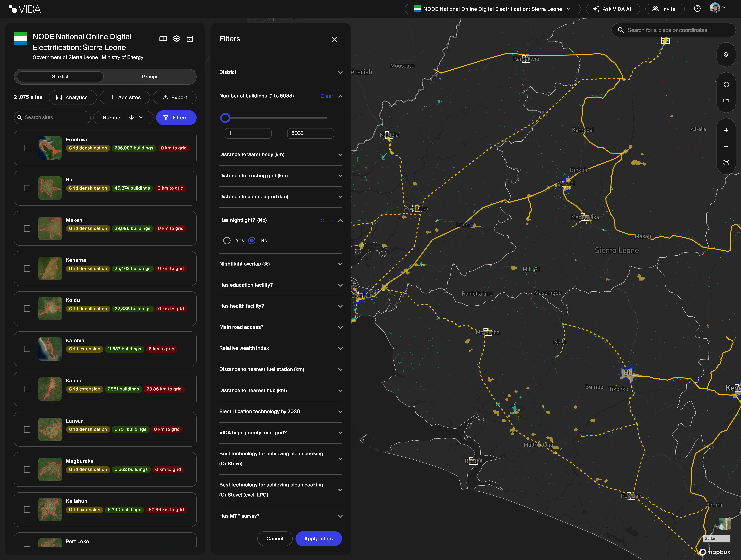
Task: Switch to the Groups tab
Action: (x=150, y=77)
